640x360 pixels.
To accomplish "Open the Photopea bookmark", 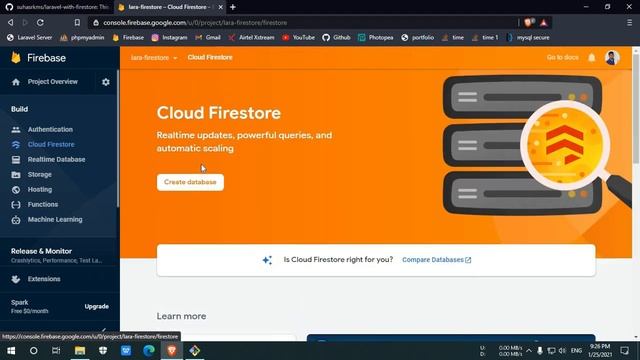I will pyautogui.click(x=376, y=38).
